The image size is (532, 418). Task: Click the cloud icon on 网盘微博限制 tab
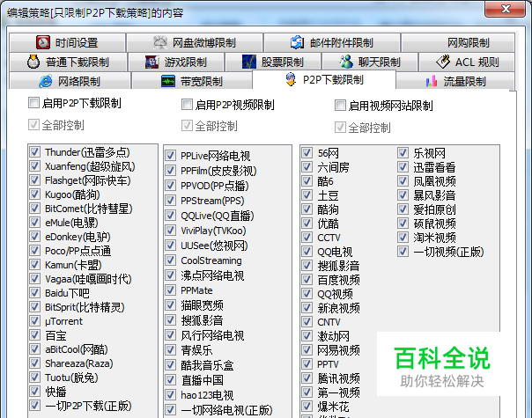(160, 42)
